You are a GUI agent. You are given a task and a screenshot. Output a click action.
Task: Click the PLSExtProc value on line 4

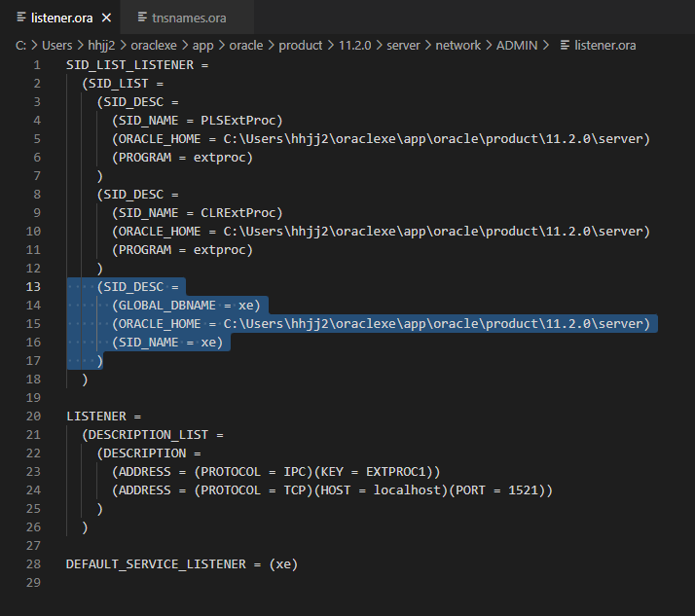click(238, 121)
